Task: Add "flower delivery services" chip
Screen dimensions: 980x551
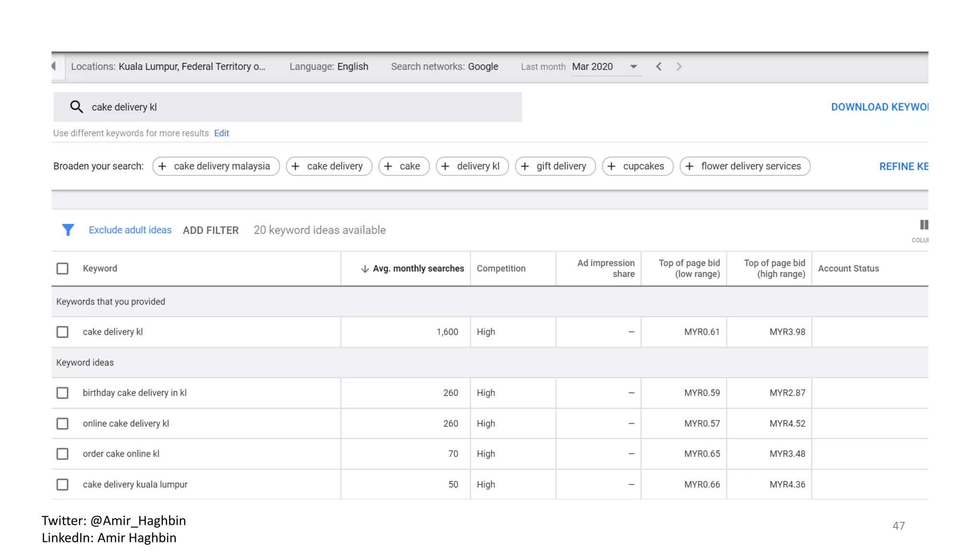Action: pos(745,166)
